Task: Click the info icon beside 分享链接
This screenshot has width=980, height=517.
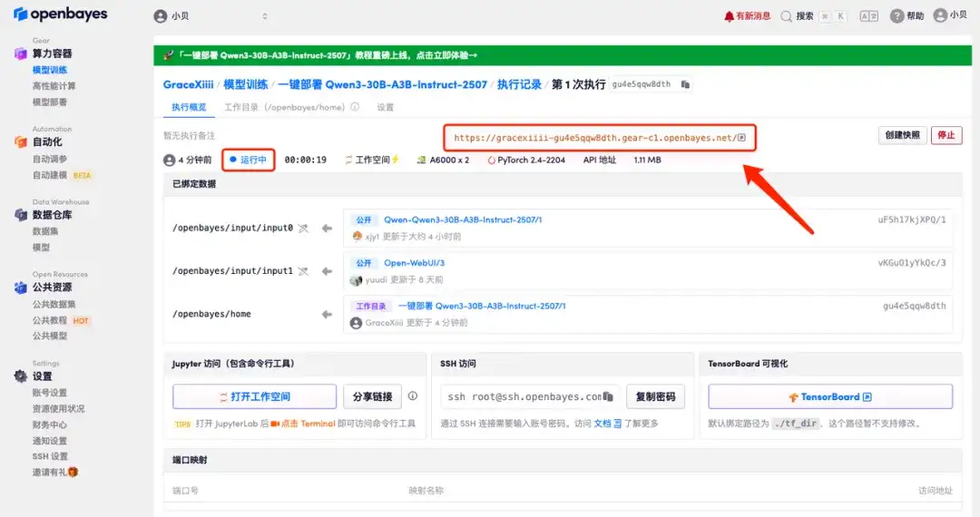Action: (413, 395)
